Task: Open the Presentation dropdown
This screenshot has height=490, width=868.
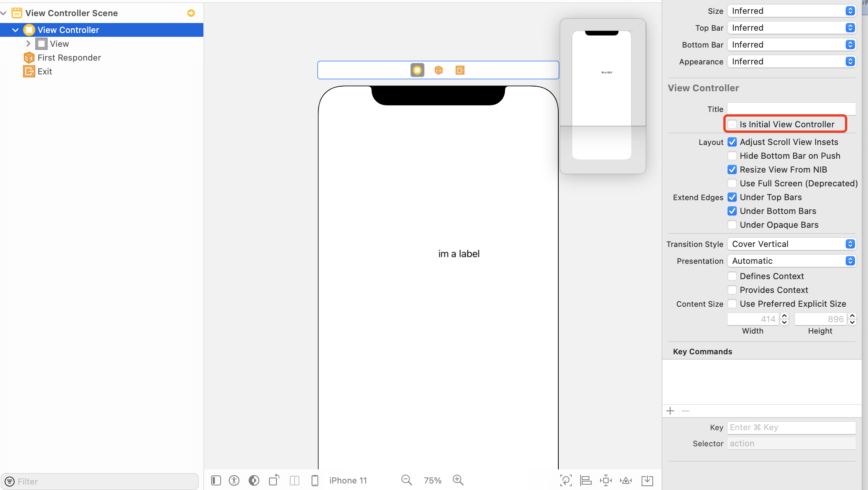Action: (792, 261)
